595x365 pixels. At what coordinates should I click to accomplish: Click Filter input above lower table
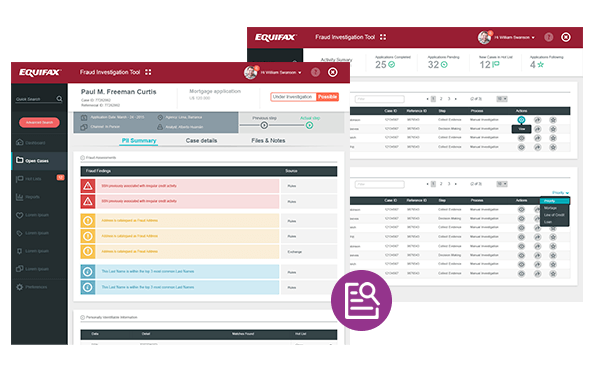(x=379, y=184)
